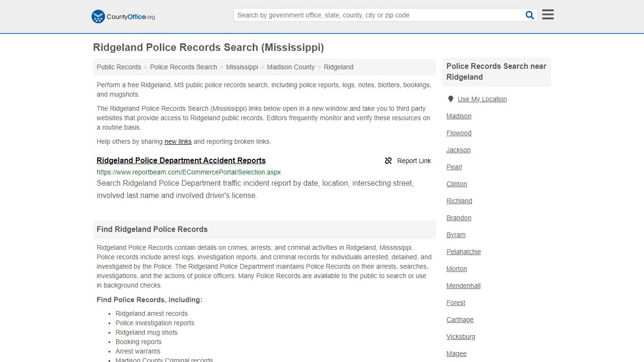This screenshot has height=362, width=644.
Task: Open Magee police records link
Action: 456,354
